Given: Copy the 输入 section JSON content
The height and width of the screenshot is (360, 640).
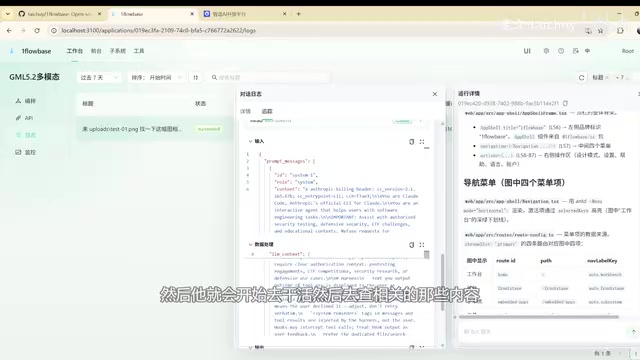Looking at the screenshot, I should (x=411, y=142).
